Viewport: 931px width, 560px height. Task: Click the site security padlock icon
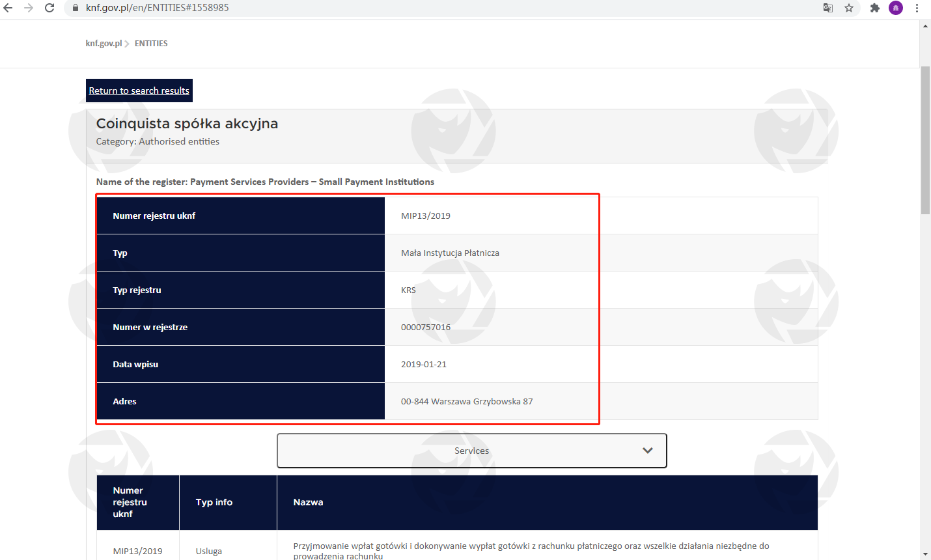click(x=75, y=8)
